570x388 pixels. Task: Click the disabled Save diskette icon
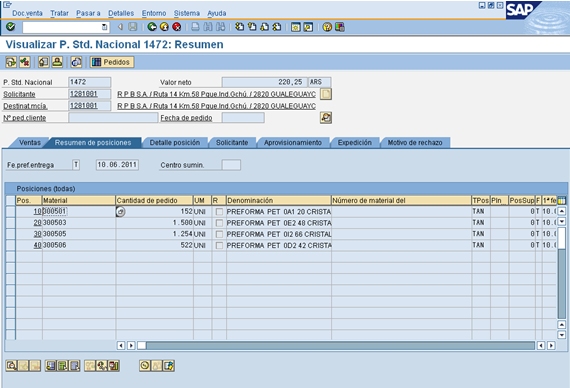(x=133, y=27)
